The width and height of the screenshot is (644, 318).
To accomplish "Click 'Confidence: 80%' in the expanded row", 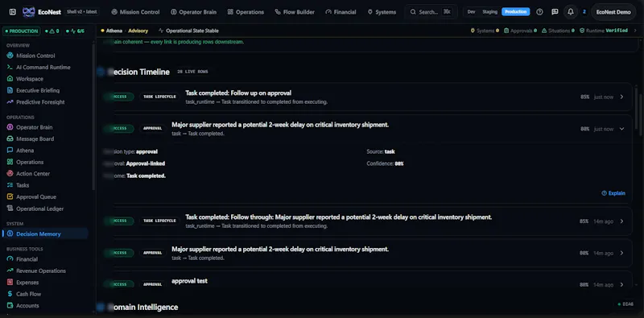I will pyautogui.click(x=386, y=163).
